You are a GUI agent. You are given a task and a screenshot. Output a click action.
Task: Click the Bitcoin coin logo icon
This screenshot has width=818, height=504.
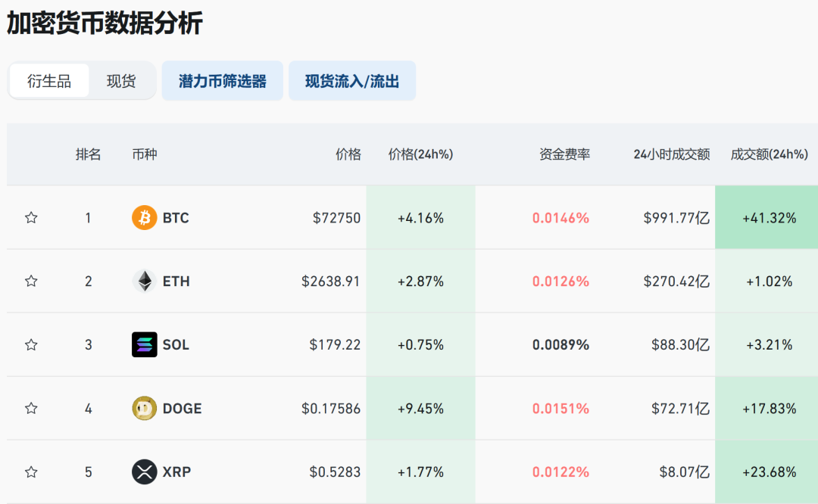(144, 218)
